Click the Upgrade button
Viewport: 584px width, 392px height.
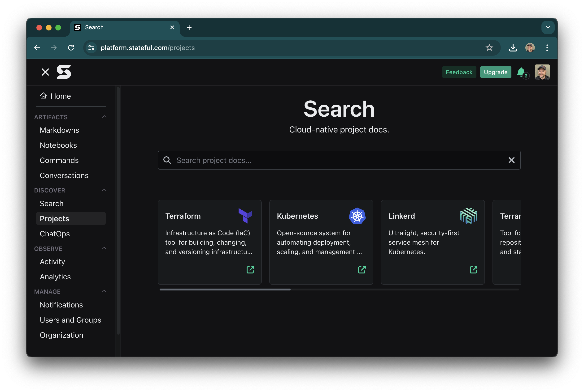[495, 72]
